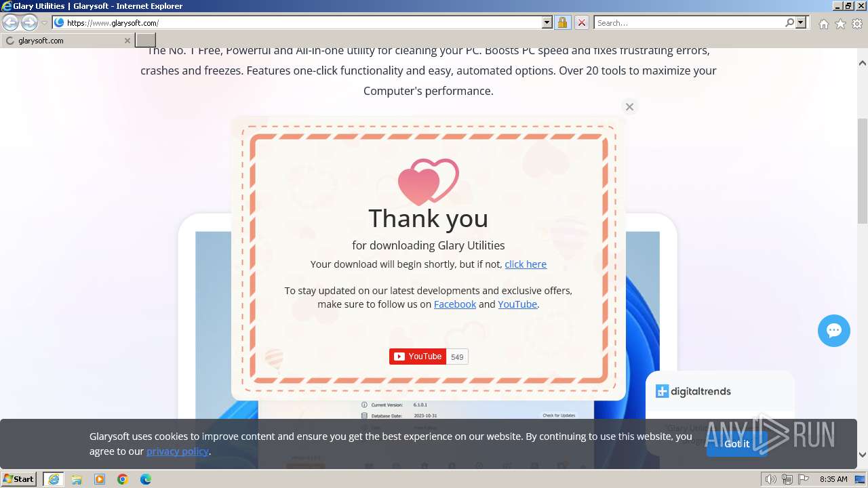Open Windows Media Player taskbar icon
The image size is (868, 488).
click(100, 479)
